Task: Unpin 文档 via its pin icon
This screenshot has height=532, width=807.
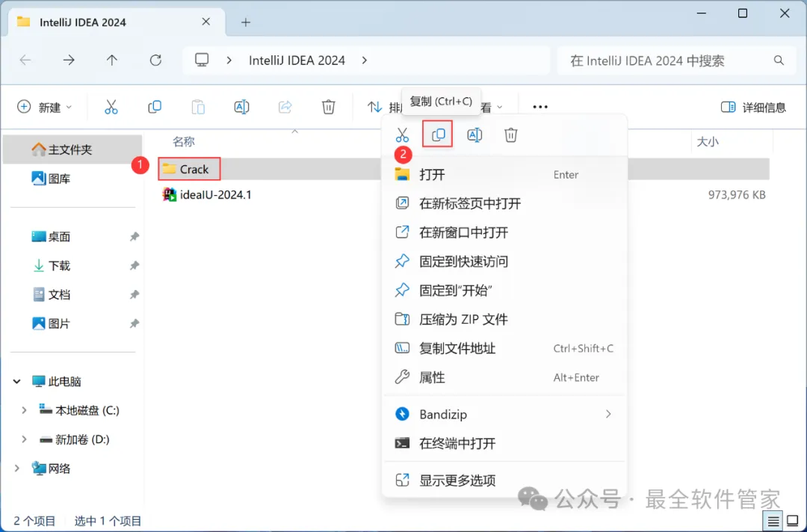Action: (134, 294)
